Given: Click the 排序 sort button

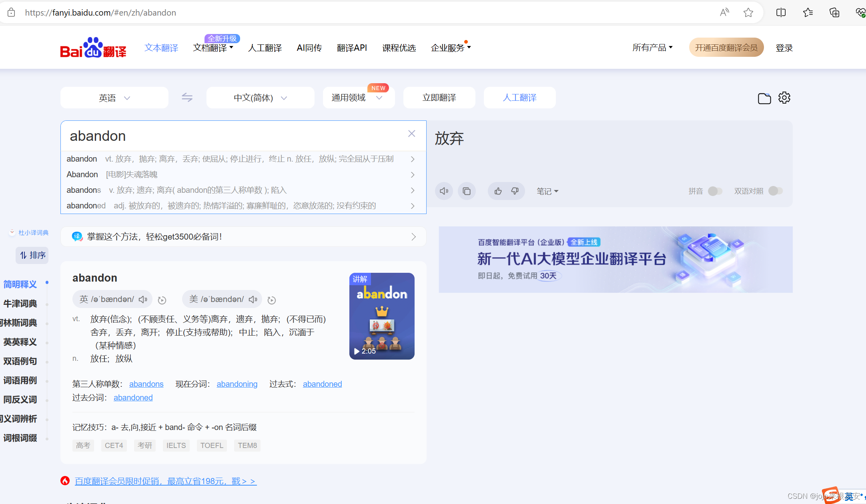Looking at the screenshot, I should [32, 255].
